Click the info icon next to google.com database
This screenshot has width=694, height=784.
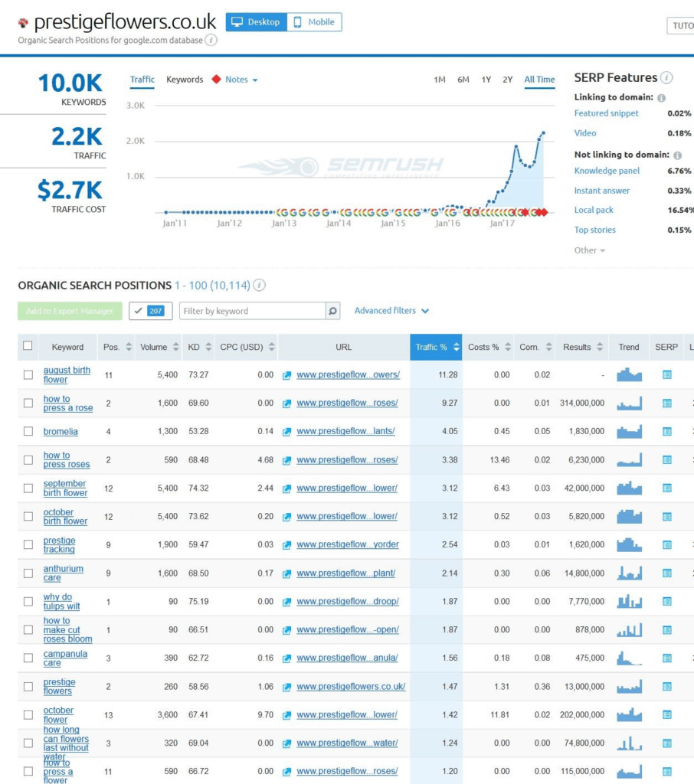[211, 40]
